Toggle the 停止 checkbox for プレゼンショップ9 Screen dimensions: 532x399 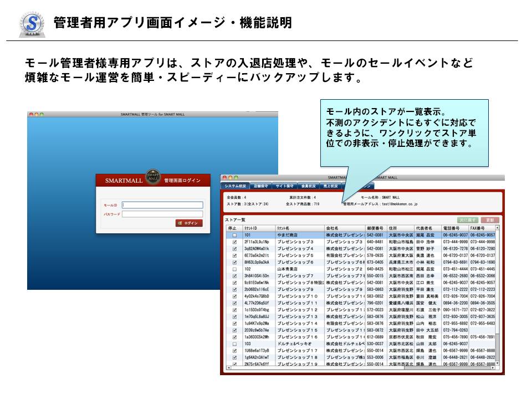[x=234, y=289]
